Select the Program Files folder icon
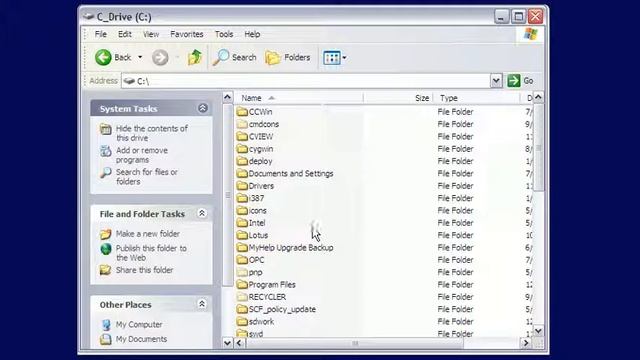Image resolution: width=640 pixels, height=360 pixels. coord(242,284)
